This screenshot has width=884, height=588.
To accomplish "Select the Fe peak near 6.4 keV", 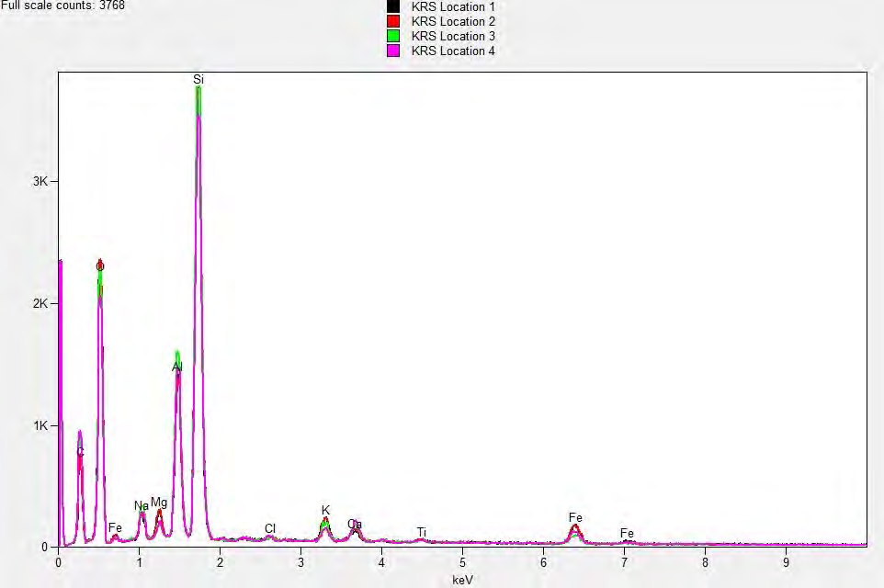I will [x=574, y=515].
